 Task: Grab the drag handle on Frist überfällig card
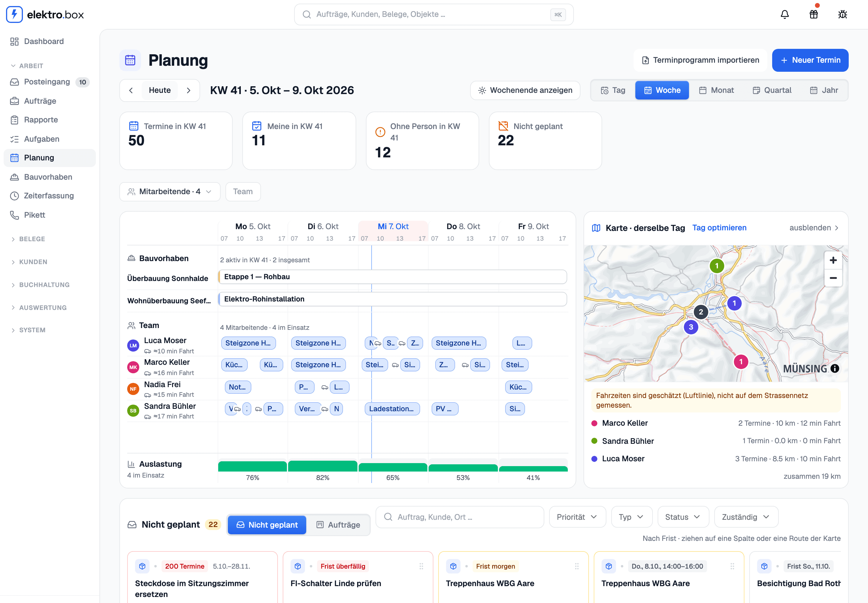421,566
